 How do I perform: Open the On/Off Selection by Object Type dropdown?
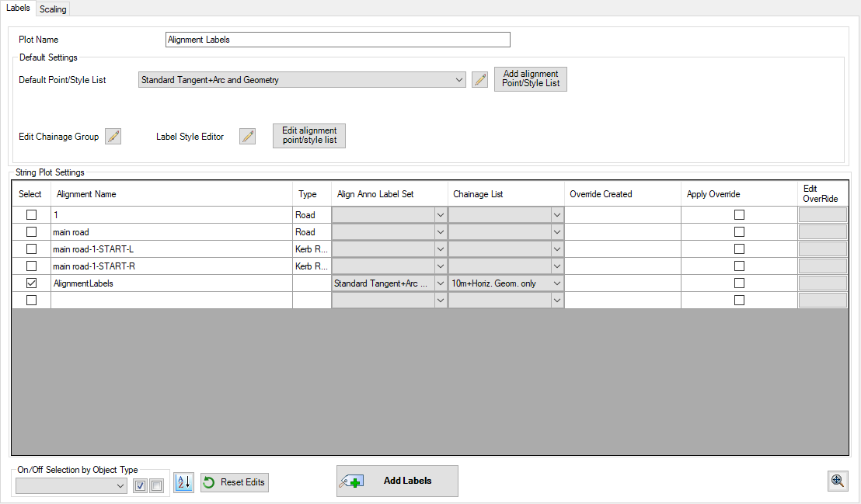tap(120, 485)
